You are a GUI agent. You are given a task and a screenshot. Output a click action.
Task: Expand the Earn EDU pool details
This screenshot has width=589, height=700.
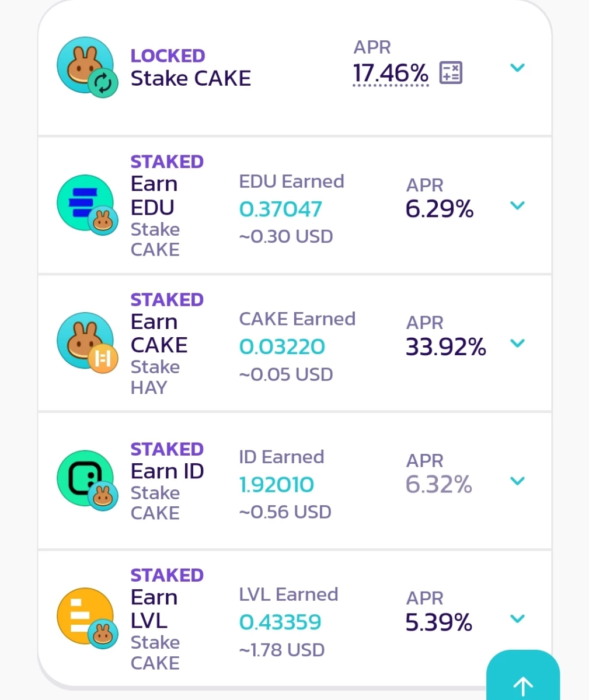pyautogui.click(x=518, y=205)
